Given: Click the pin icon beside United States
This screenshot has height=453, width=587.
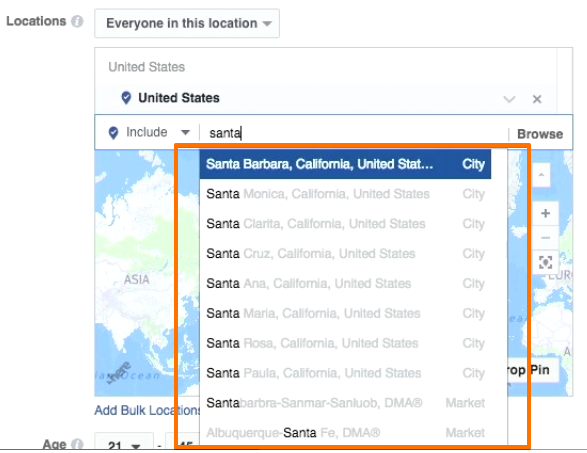Looking at the screenshot, I should (126, 98).
